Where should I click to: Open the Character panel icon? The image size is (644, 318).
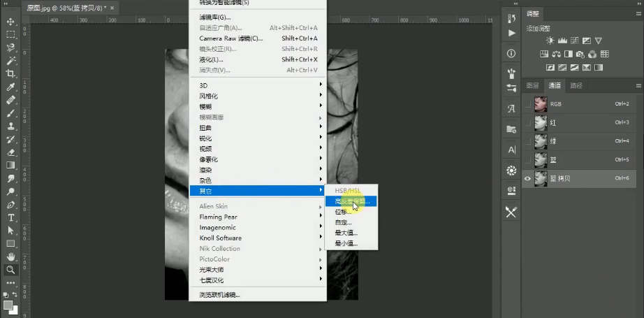511,150
